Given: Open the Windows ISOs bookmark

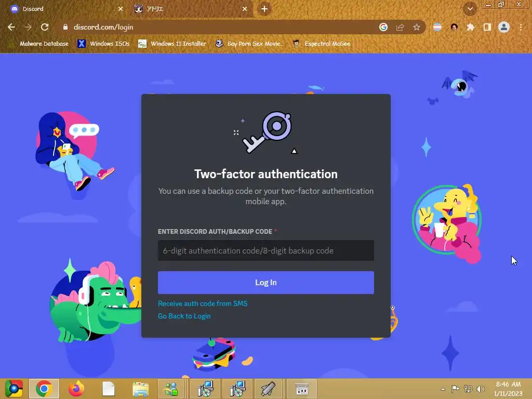Looking at the screenshot, I should (104, 44).
